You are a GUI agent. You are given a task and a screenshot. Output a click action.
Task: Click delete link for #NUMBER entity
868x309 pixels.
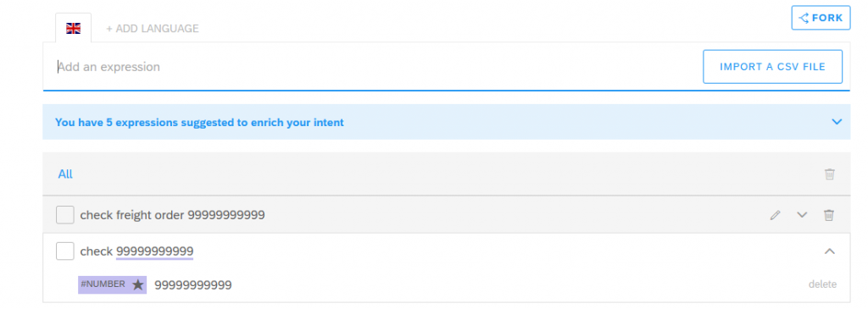click(822, 284)
